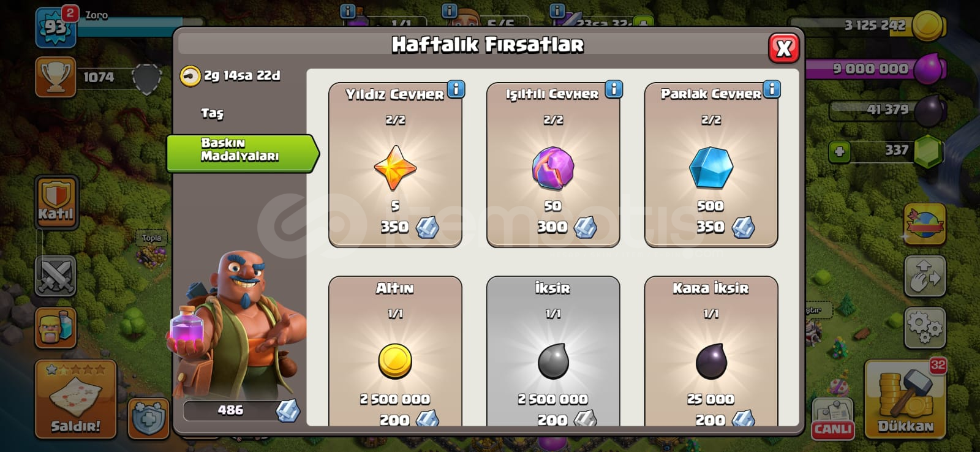Open the Dükkan shop
The width and height of the screenshot is (980, 452).
pos(905,400)
